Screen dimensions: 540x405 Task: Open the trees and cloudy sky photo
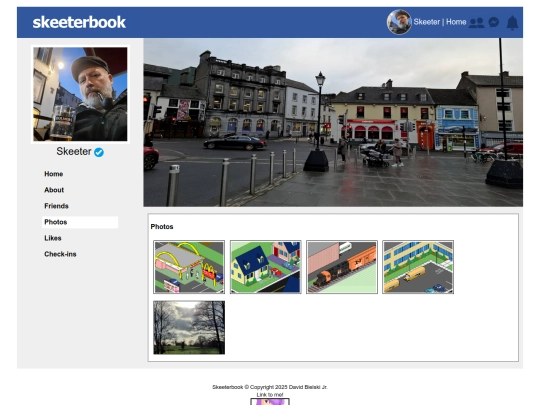[x=189, y=328]
